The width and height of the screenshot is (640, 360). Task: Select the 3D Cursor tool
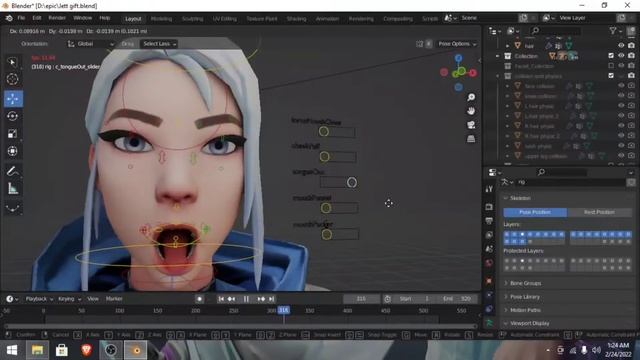point(13,79)
